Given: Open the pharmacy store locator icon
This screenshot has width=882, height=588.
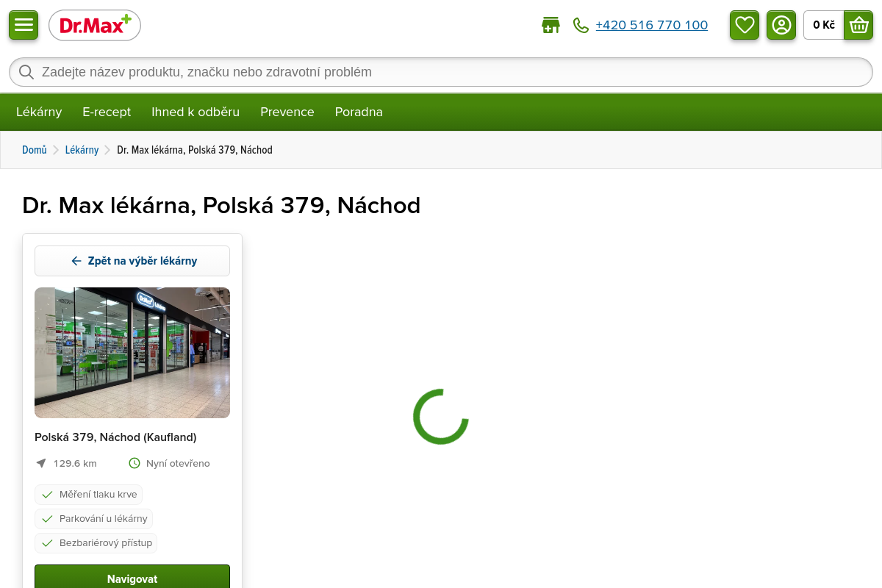Looking at the screenshot, I should (551, 26).
